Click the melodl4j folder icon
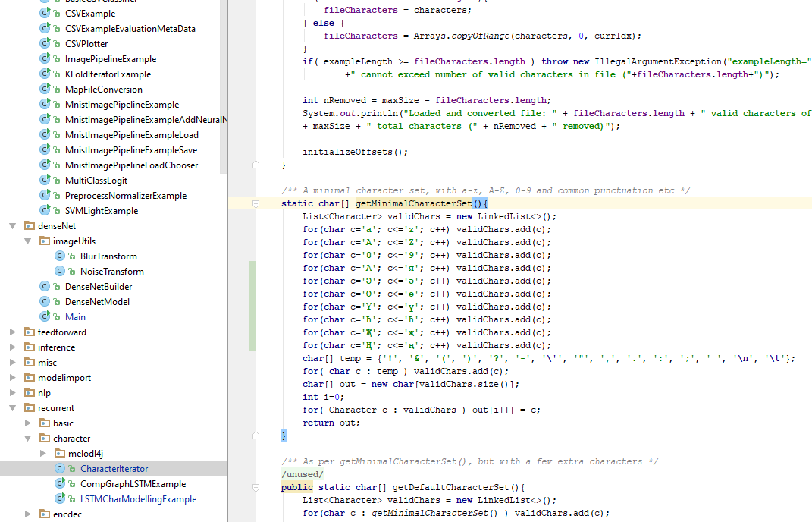The image size is (812, 522). 60,453
